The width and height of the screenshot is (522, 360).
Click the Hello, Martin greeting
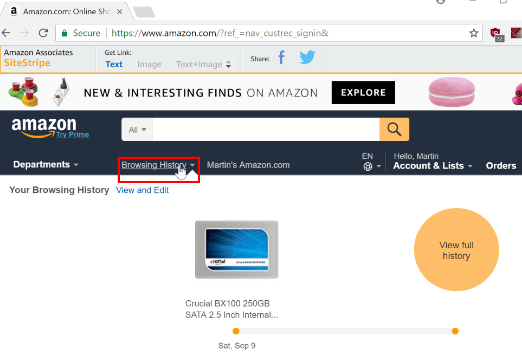pos(416,156)
